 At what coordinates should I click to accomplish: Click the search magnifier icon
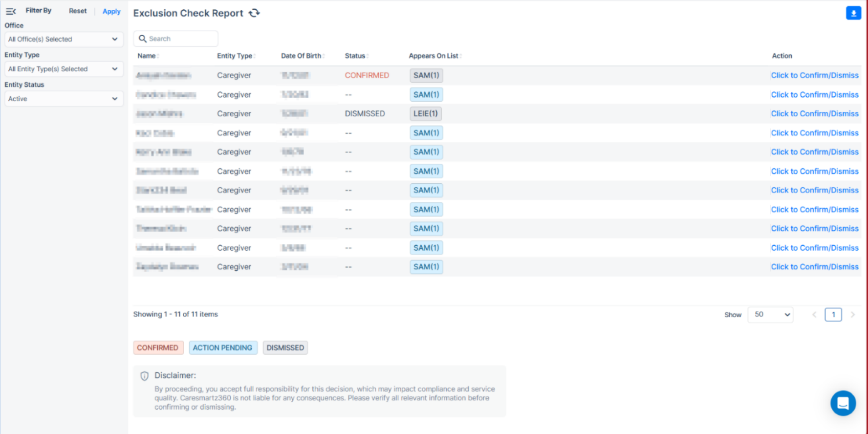[x=142, y=39]
